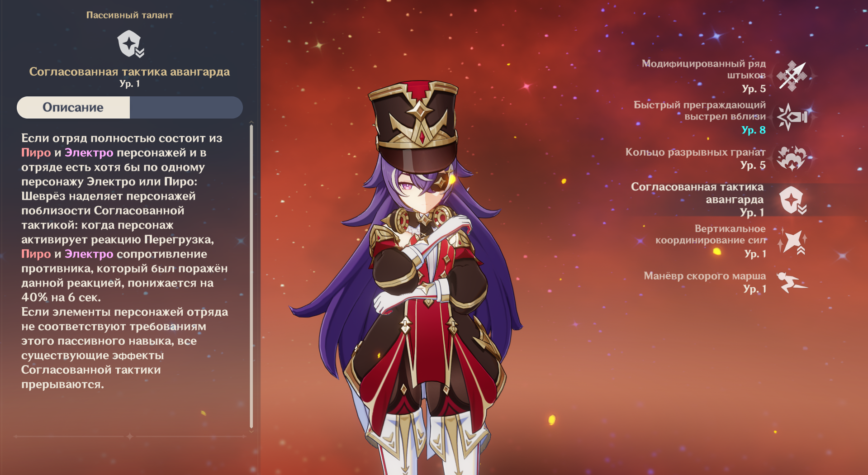Click the description panel scrollbar
This screenshot has height=475, width=868.
pyautogui.click(x=251, y=276)
